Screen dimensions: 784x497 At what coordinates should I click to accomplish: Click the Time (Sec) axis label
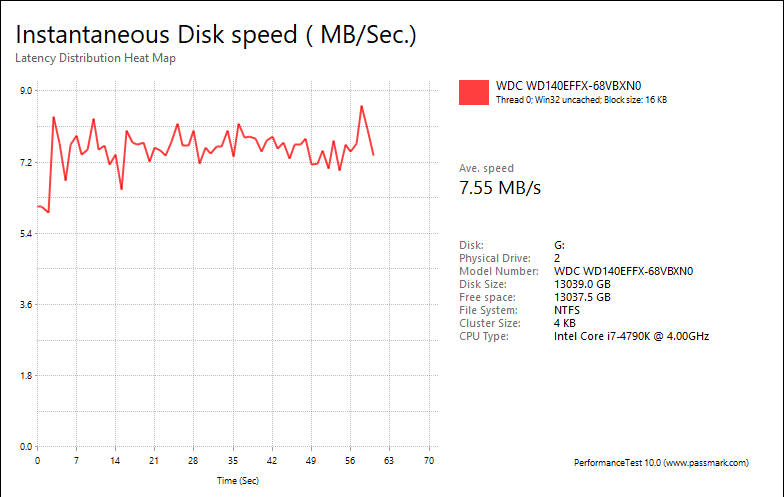pyautogui.click(x=239, y=481)
